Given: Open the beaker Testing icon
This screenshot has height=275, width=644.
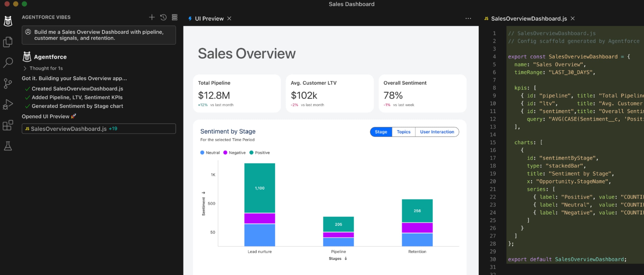Looking at the screenshot, I should pos(8,146).
